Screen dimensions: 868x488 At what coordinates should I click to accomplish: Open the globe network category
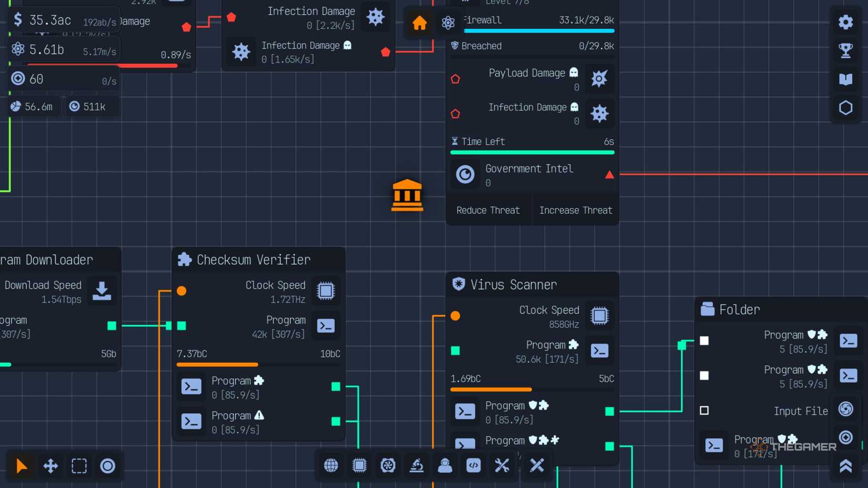(x=331, y=465)
